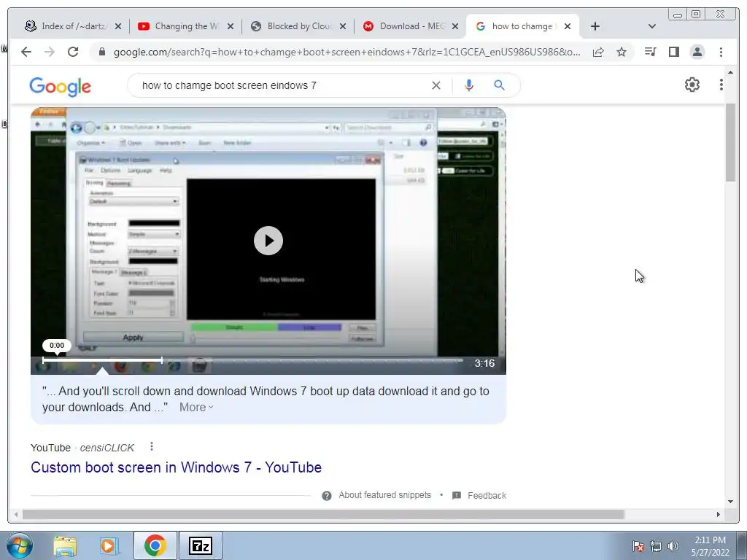Open the About featured snippets link
This screenshot has width=747, height=560.
click(x=385, y=495)
